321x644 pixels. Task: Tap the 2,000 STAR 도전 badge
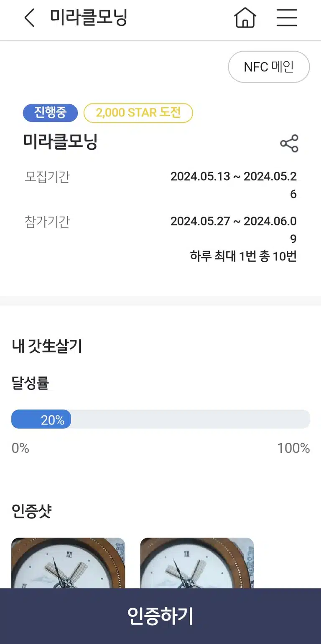[138, 113]
